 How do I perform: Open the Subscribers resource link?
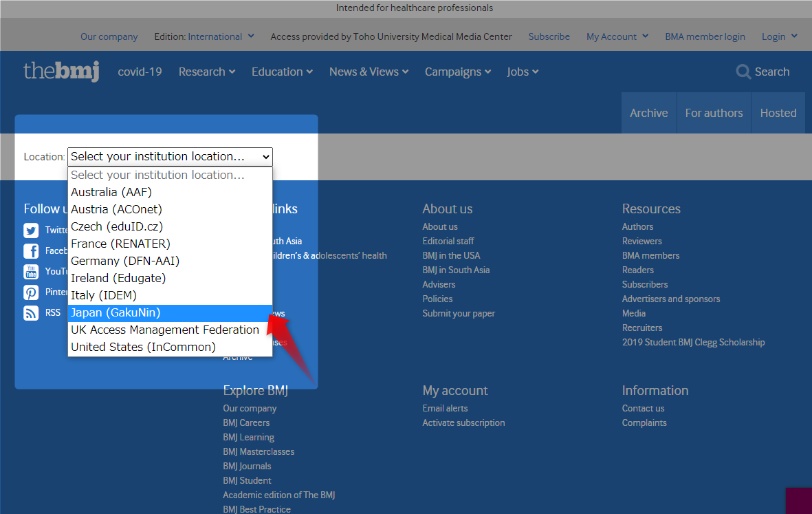tap(645, 284)
